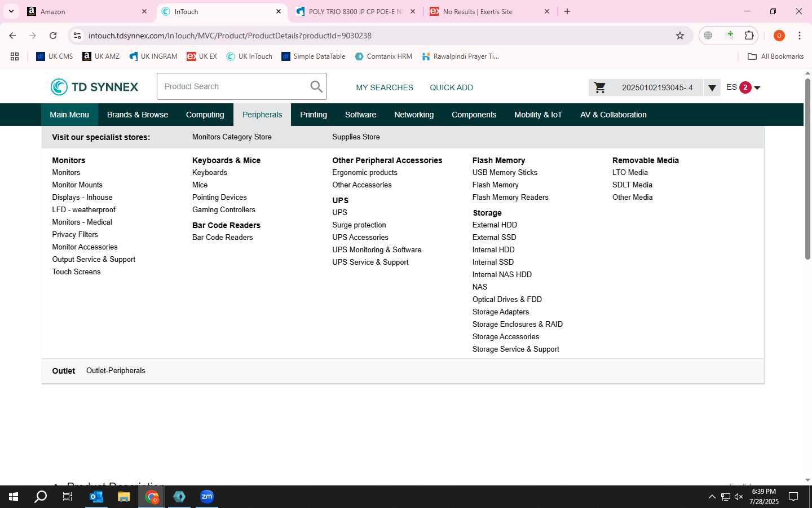
Task: Open Storage Enclosures & RAID category
Action: [x=518, y=325]
